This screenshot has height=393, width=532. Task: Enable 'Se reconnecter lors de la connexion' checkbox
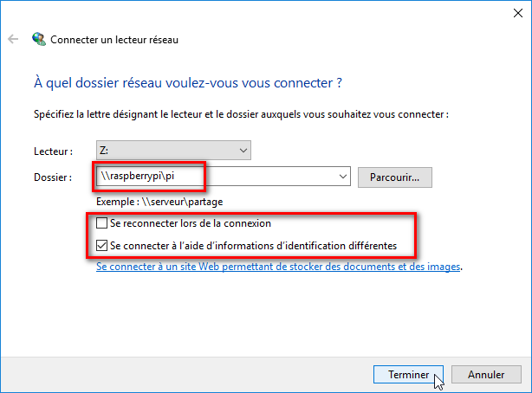coord(101,223)
